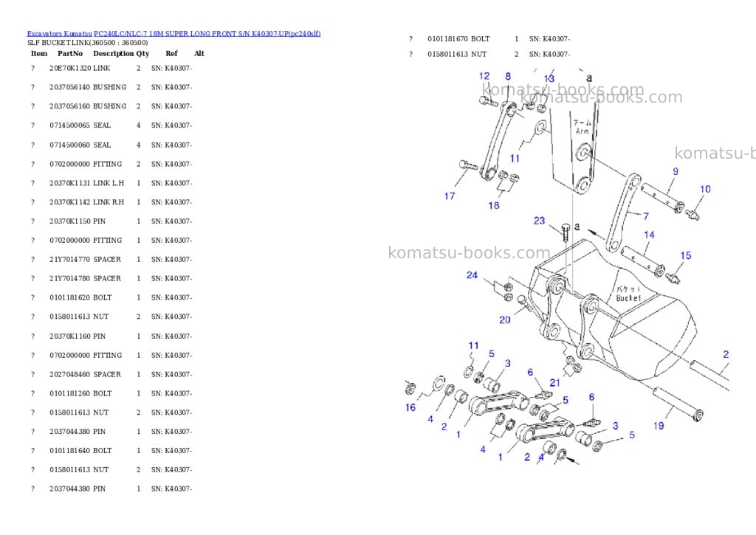This screenshot has width=756, height=535.
Task: Click diagram callout number 13
Action: tap(549, 78)
